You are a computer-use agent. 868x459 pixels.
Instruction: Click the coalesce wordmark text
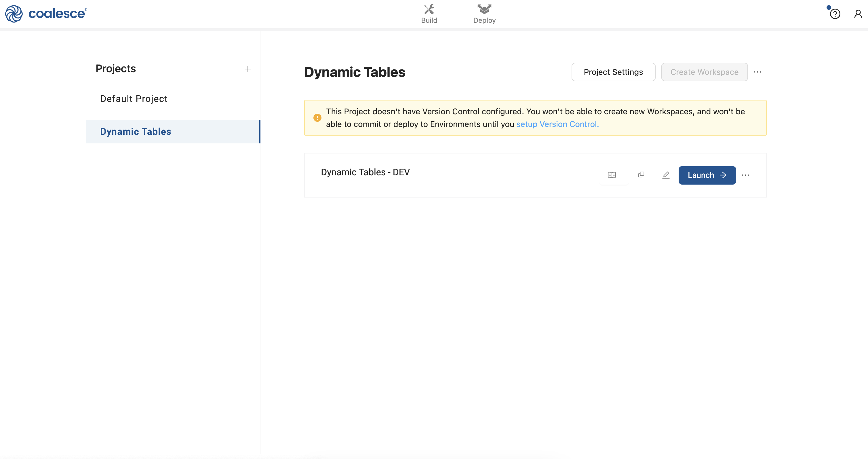coord(57,14)
